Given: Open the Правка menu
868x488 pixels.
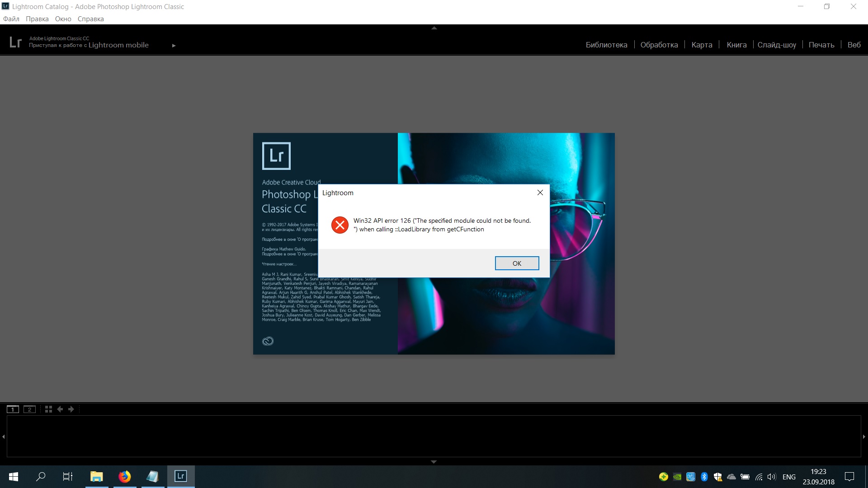Looking at the screenshot, I should point(37,19).
